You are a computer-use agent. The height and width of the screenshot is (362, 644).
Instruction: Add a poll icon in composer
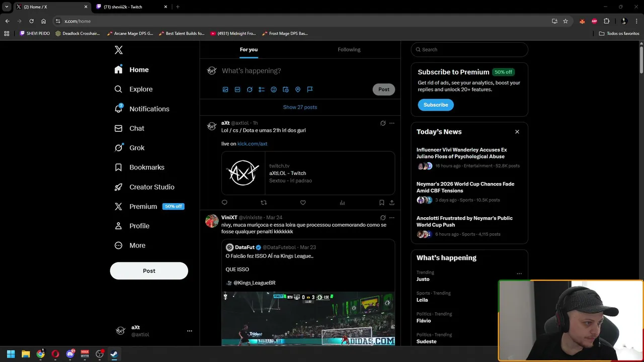(262, 89)
